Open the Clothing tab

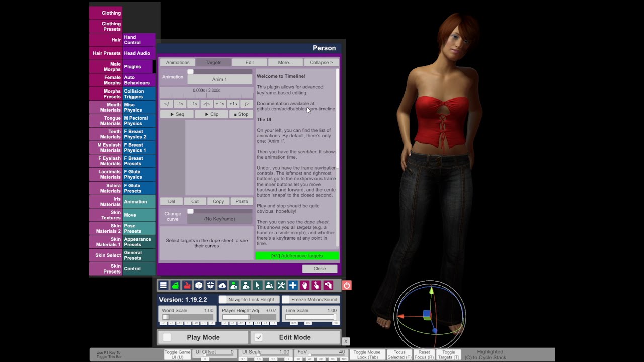[x=106, y=13]
